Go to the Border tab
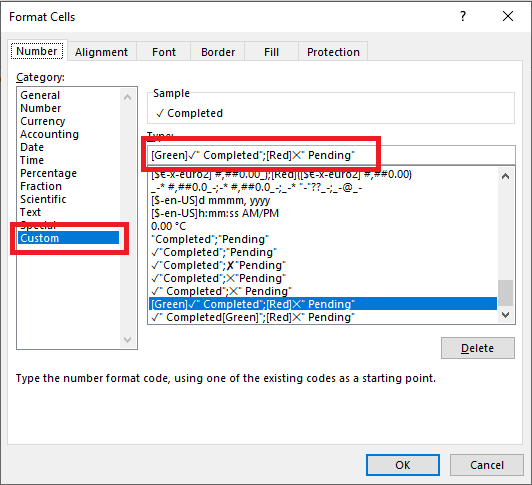This screenshot has width=532, height=485. pos(218,52)
